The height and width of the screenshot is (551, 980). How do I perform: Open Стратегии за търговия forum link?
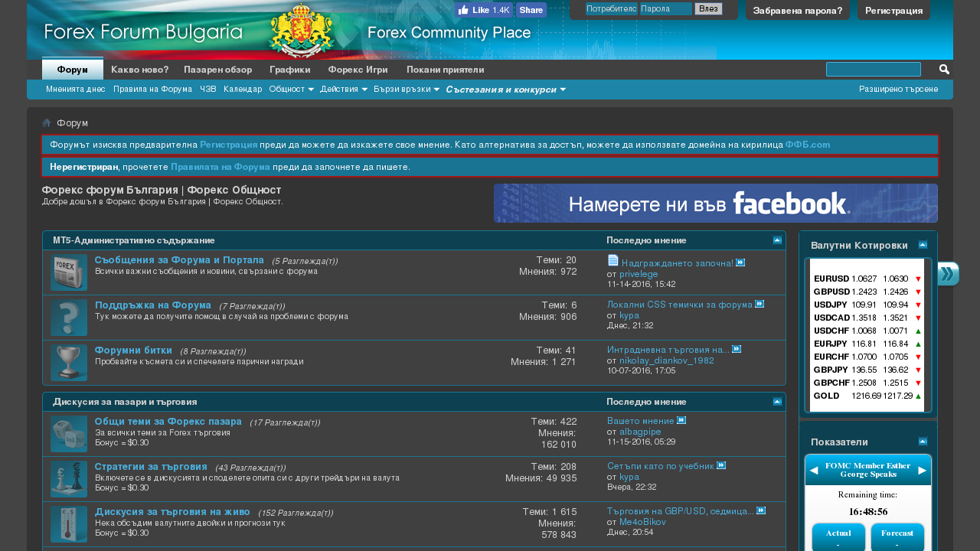tap(151, 467)
